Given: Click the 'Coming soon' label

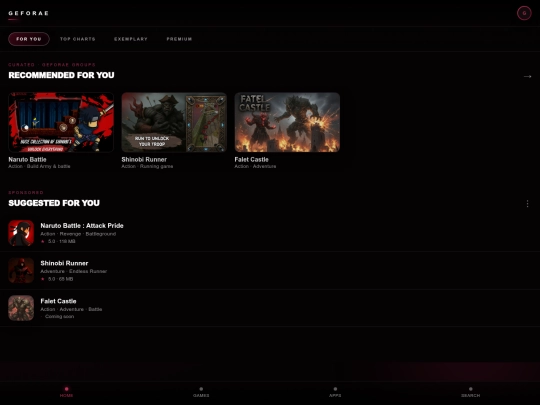Looking at the screenshot, I should pyautogui.click(x=59, y=316).
